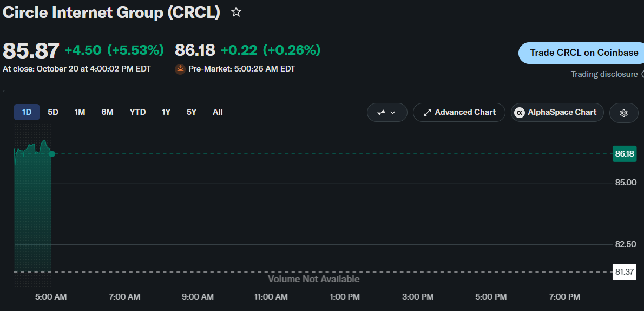The height and width of the screenshot is (311, 644).
Task: Select the 1D time range tab
Action: coord(27,112)
